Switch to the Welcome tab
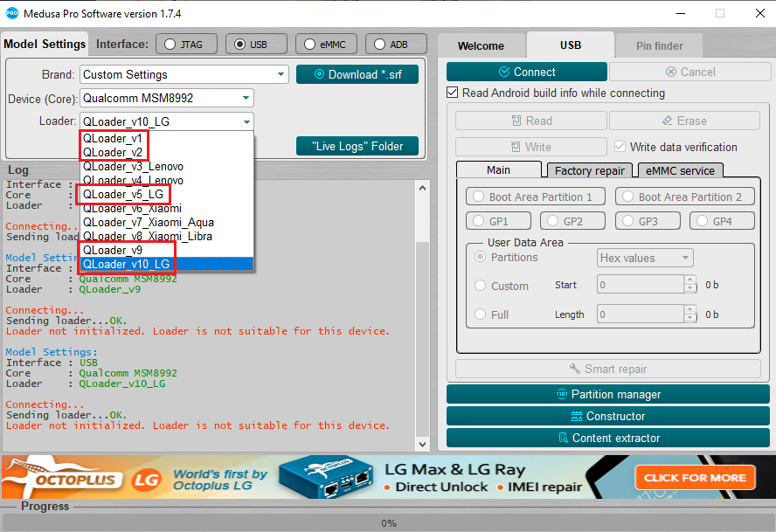 [x=481, y=46]
